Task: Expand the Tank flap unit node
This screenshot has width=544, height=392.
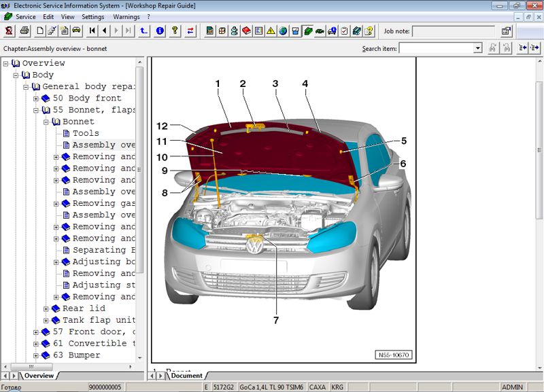Action: (46, 321)
